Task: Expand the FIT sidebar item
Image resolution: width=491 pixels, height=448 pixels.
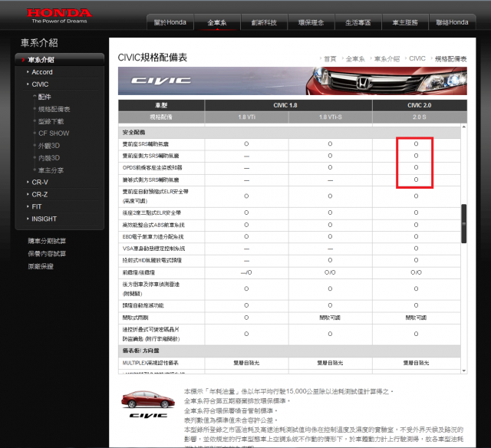Action: click(36, 206)
